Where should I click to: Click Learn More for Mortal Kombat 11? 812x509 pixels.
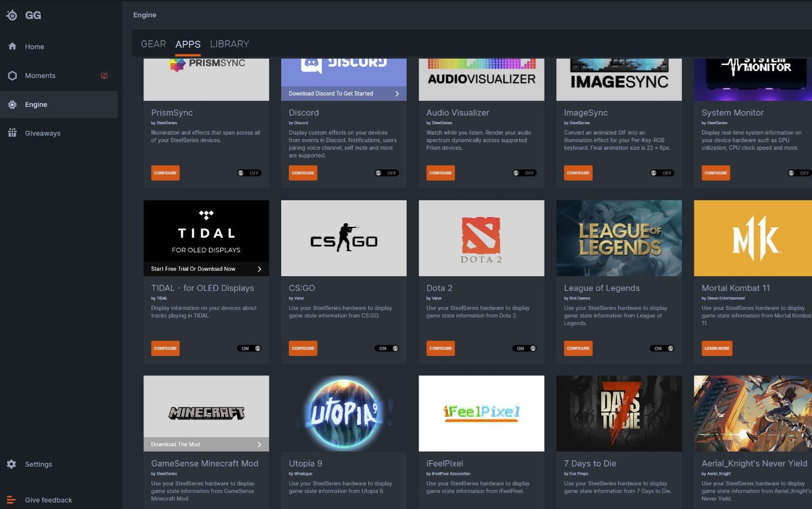tap(716, 348)
